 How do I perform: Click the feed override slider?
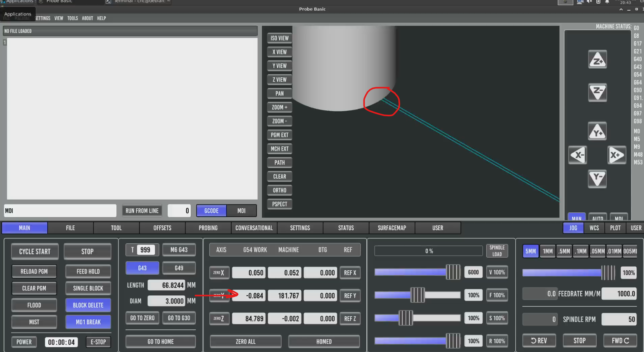(x=417, y=295)
